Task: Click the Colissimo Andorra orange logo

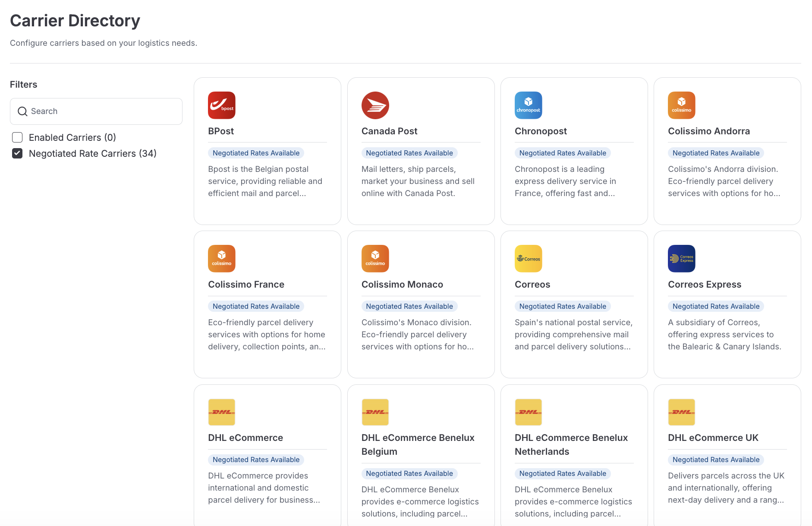Action: coord(681,105)
